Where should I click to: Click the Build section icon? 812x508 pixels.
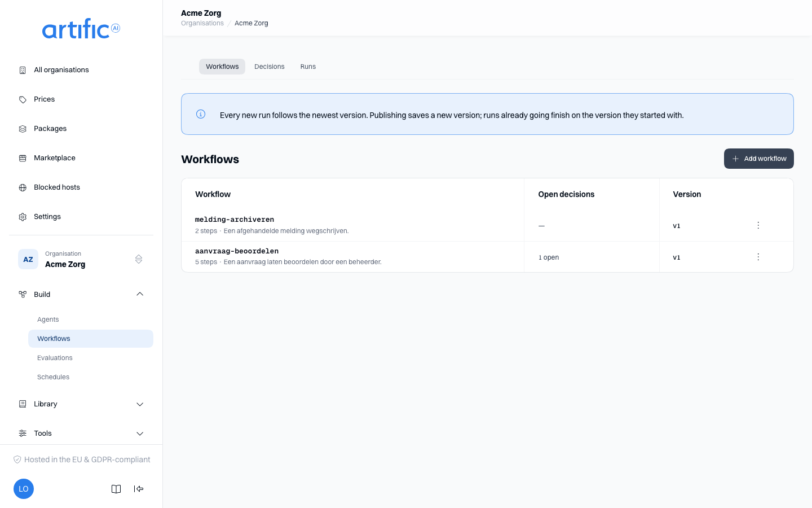[x=23, y=294]
